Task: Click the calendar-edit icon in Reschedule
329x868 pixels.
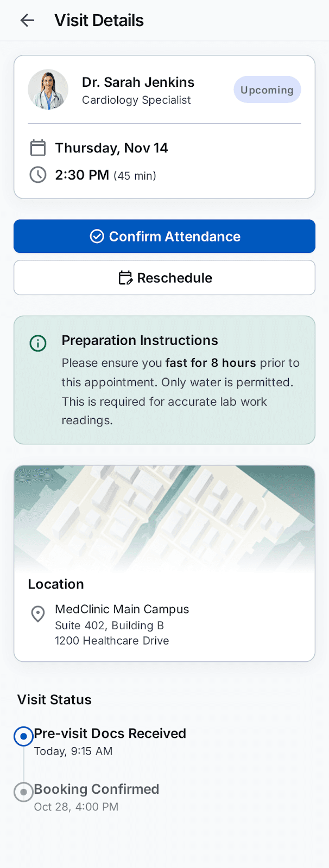Action: click(x=125, y=278)
